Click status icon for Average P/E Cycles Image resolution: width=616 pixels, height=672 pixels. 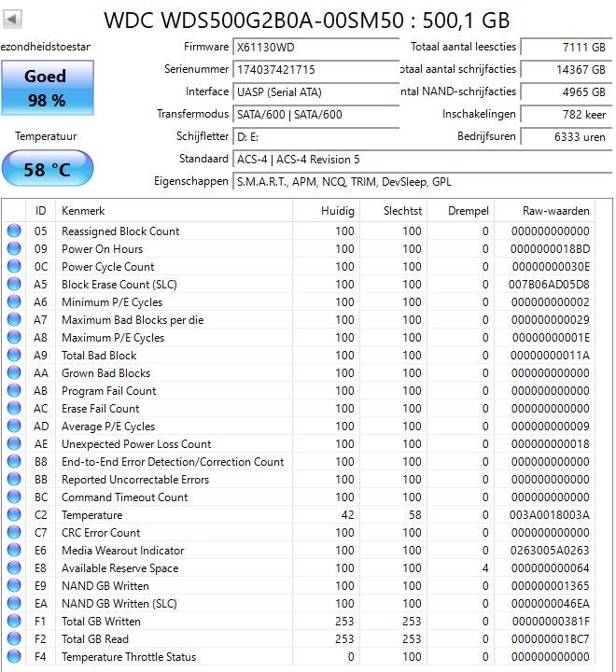(x=14, y=426)
